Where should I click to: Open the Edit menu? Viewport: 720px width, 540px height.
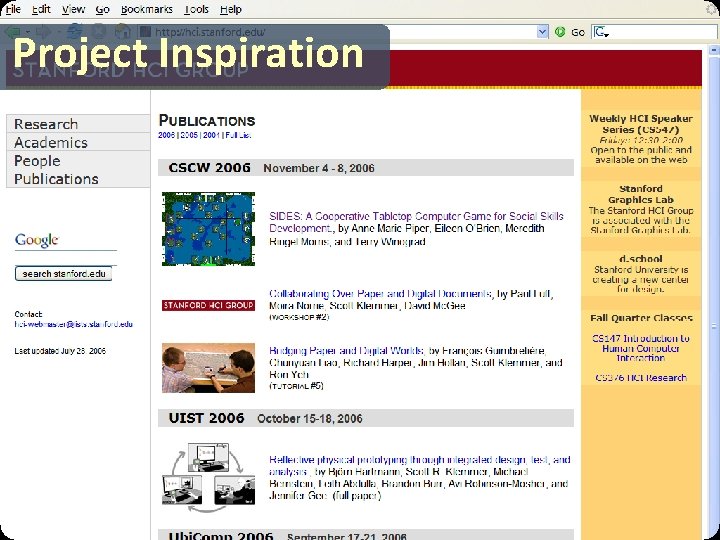(x=41, y=9)
